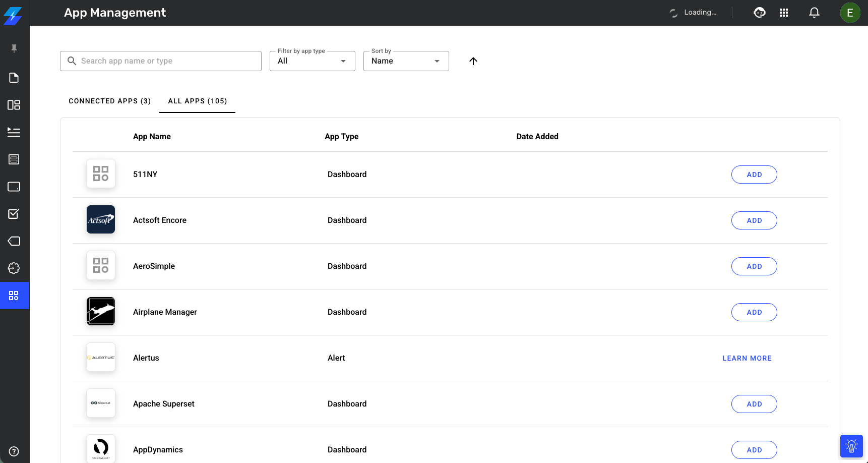Viewport: 868px width, 463px height.
Task: Click the App Type column header
Action: pyautogui.click(x=342, y=137)
